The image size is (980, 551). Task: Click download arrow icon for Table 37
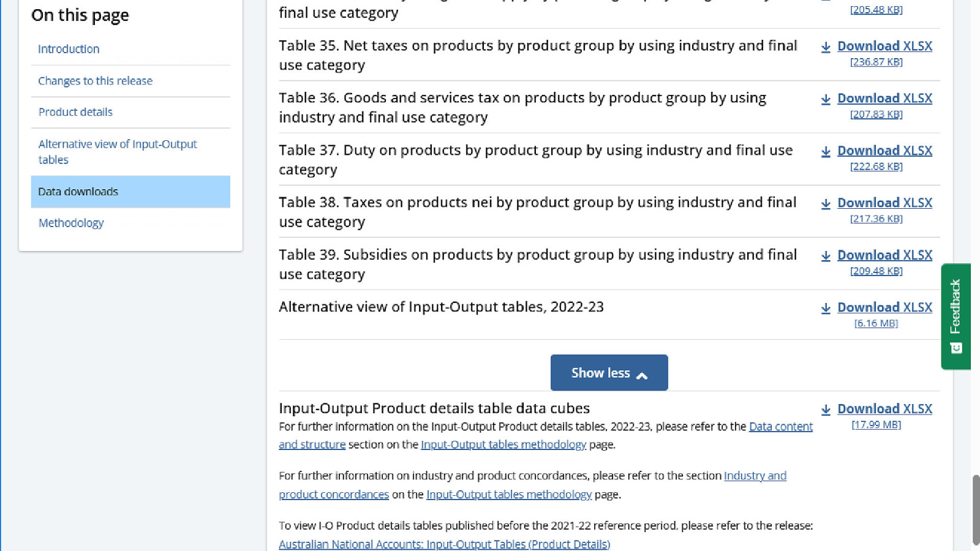tap(826, 151)
